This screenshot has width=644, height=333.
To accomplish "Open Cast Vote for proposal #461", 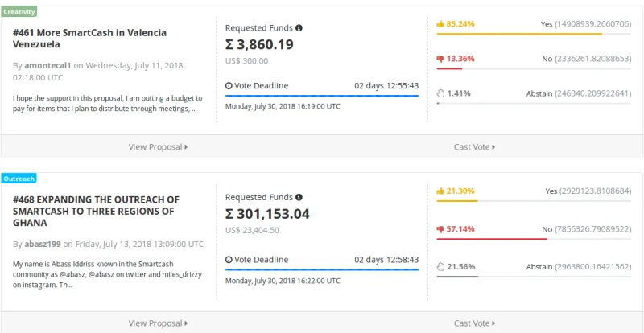I will (x=474, y=146).
